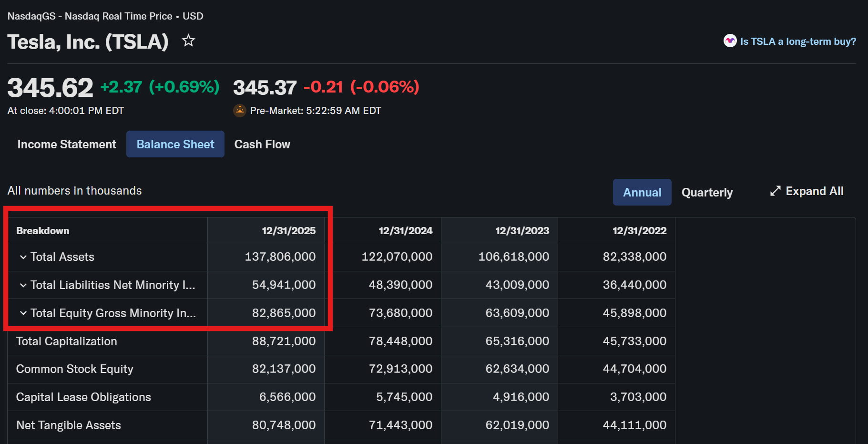The image size is (868, 444).
Task: Select the Balance Sheet tab
Action: coord(175,144)
